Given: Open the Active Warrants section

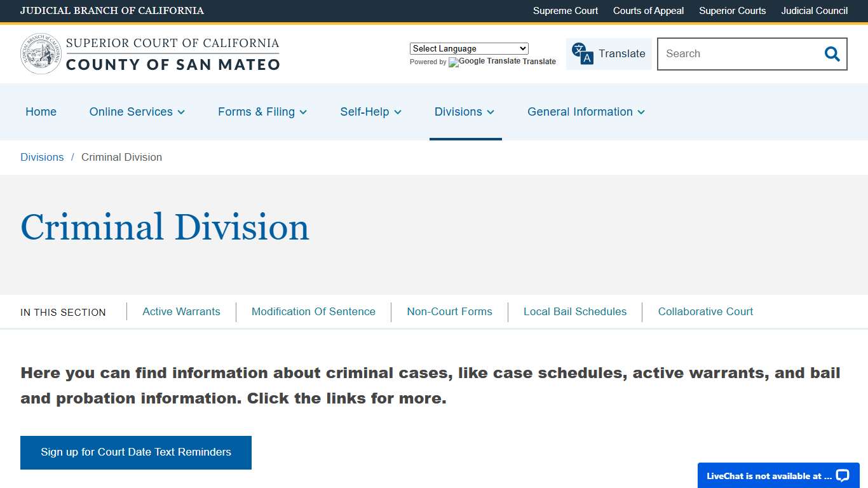Looking at the screenshot, I should point(181,311).
